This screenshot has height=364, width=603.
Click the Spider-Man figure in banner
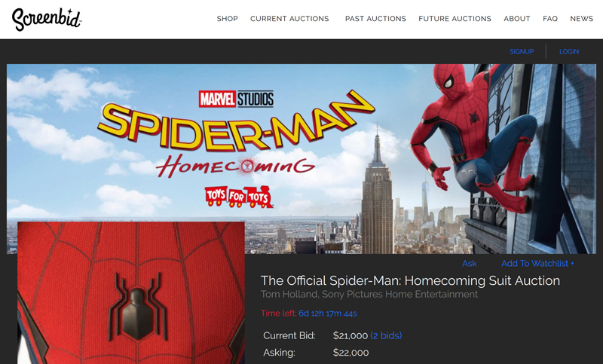[x=473, y=139]
